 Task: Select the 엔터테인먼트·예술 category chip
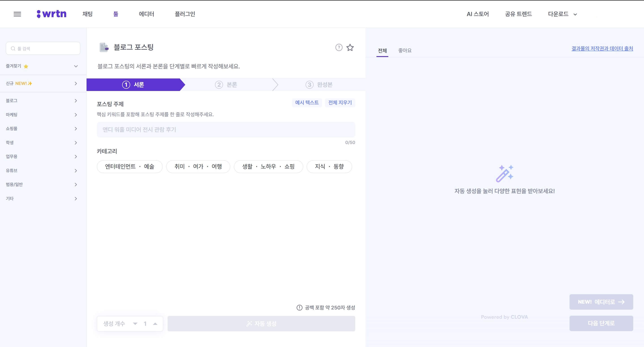130,166
